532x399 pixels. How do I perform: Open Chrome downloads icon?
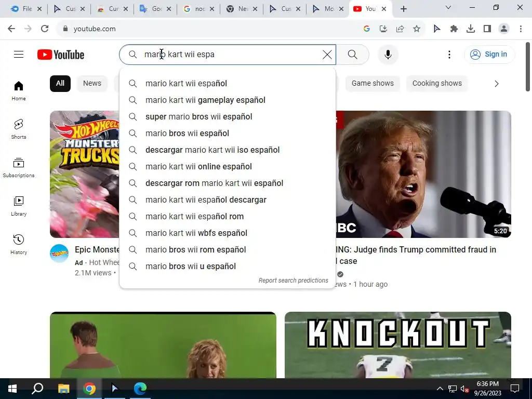tap(471, 29)
